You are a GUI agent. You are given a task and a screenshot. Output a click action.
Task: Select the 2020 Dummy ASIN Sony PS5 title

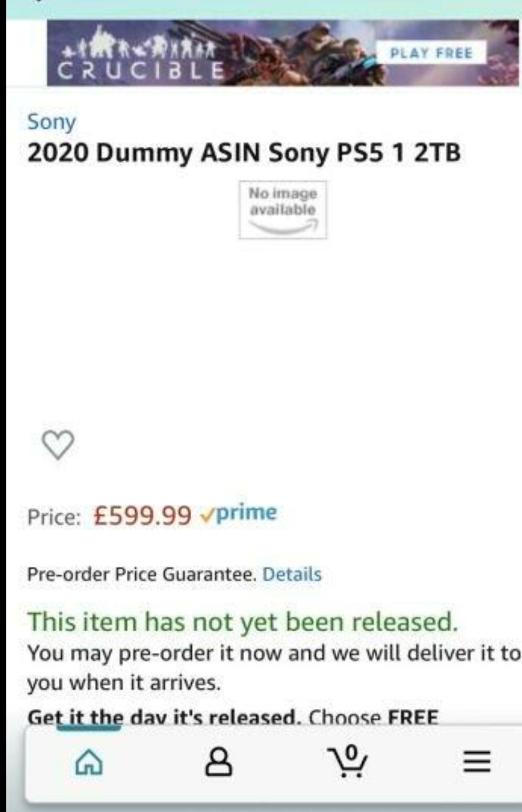click(244, 153)
